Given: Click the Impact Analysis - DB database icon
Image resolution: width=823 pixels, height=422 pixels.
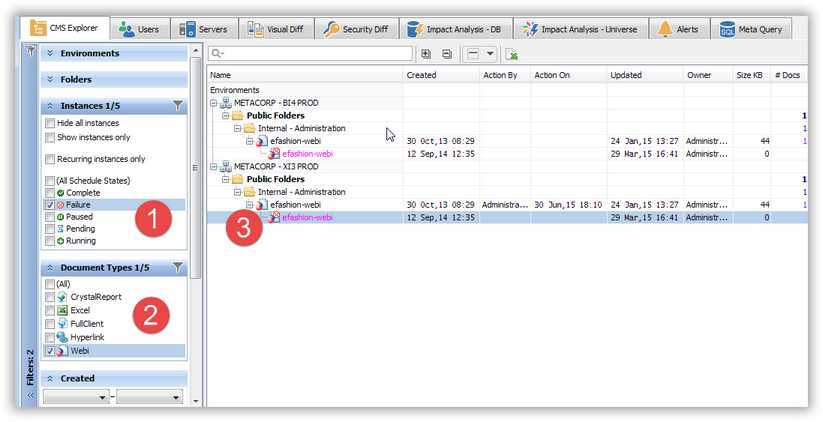Looking at the screenshot, I should click(x=415, y=29).
